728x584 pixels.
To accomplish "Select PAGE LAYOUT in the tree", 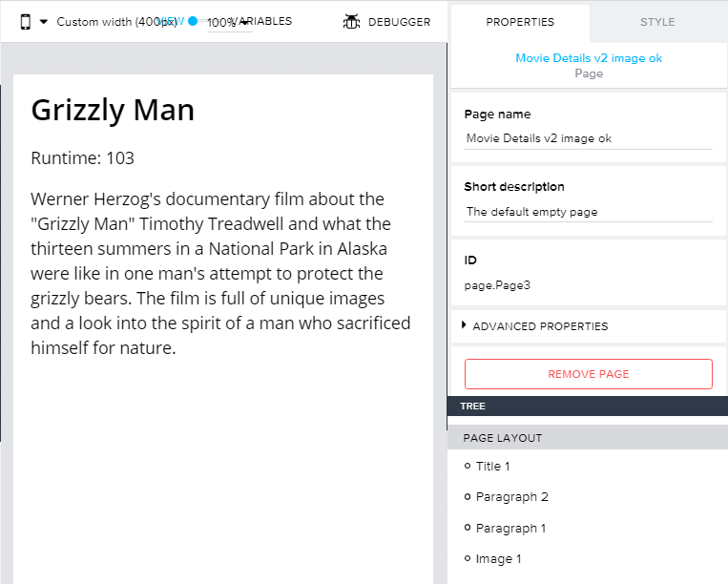I will tap(588, 438).
